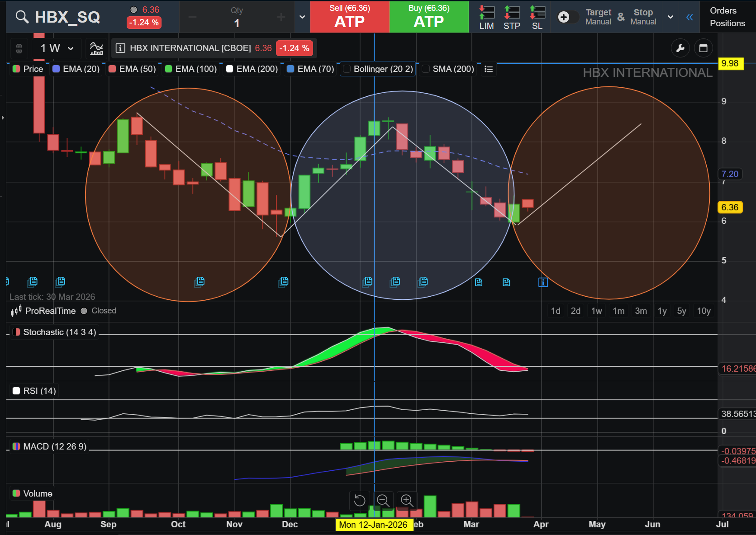This screenshot has width=756, height=535.
Task: Zoom in on the chart
Action: tap(407, 500)
